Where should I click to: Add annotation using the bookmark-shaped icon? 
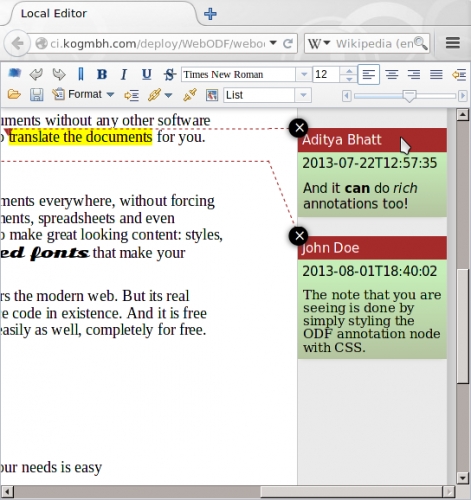click(80, 74)
